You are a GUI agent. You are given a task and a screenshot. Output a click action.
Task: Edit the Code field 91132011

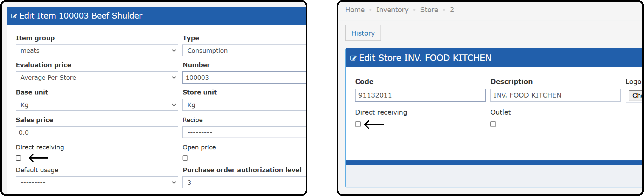420,95
